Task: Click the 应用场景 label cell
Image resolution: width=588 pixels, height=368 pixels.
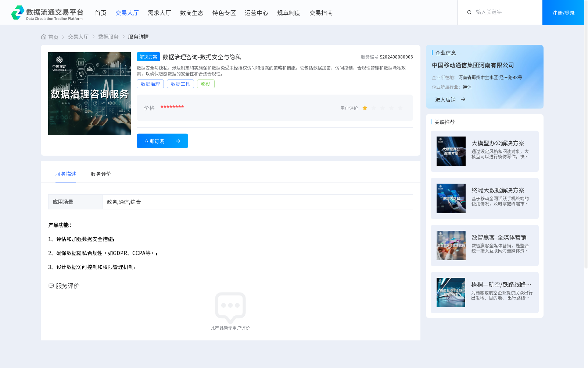Action: coord(75,202)
